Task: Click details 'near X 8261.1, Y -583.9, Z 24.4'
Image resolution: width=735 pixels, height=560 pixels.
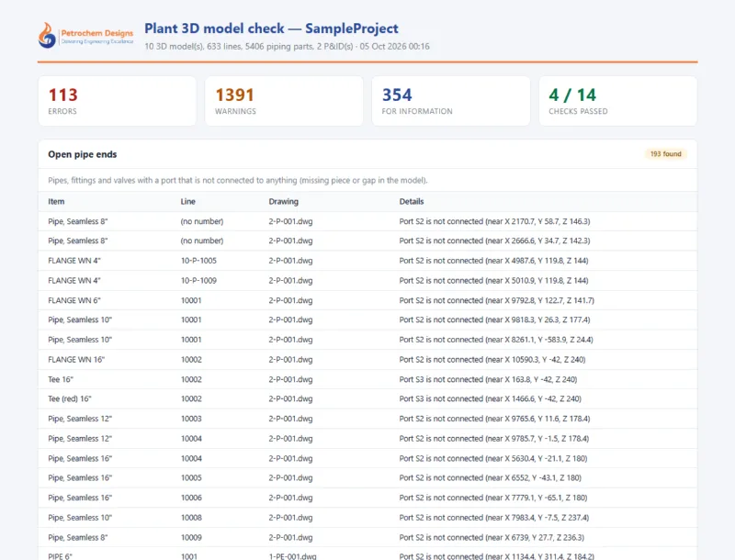Action: point(539,340)
